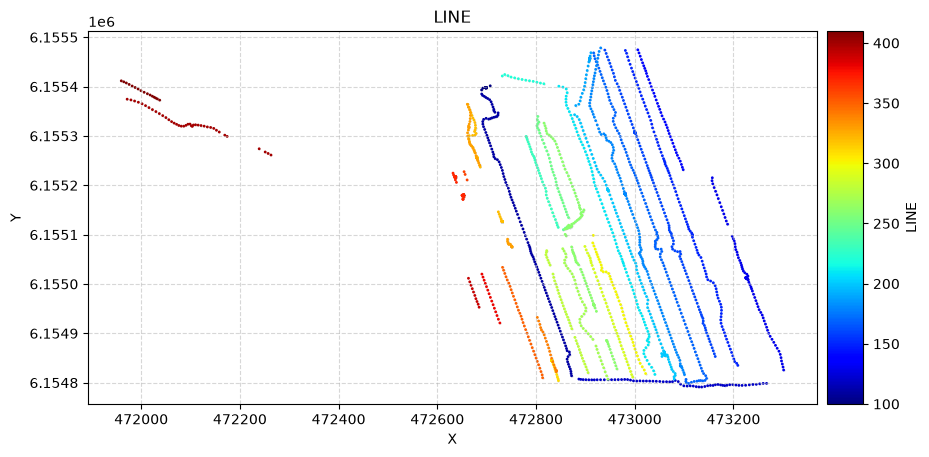Click x-axis tick label 472200
Viewport: 929px width, 457px height.
coord(240,419)
